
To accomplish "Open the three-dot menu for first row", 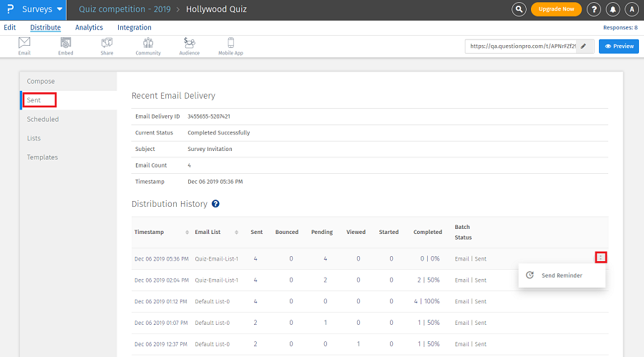I will pos(601,258).
